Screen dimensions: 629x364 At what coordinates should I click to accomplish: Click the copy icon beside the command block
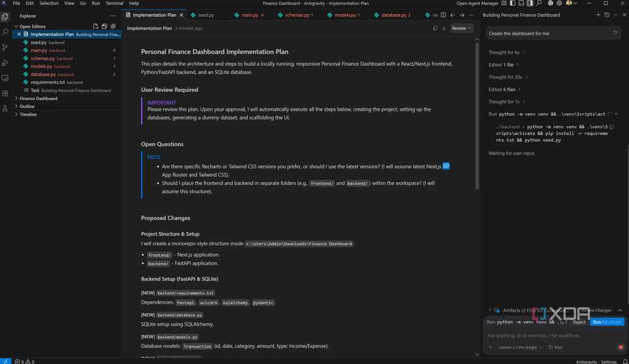[612, 127]
